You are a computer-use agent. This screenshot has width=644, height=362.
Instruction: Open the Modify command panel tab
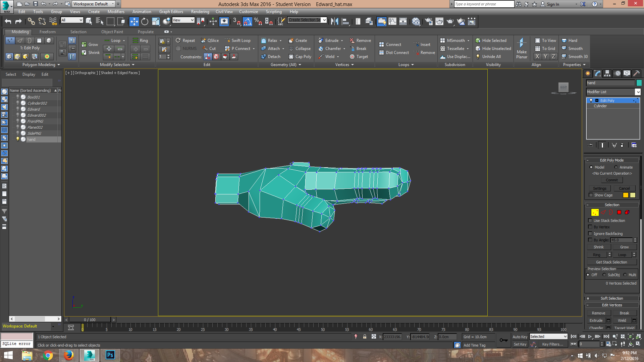point(597,73)
